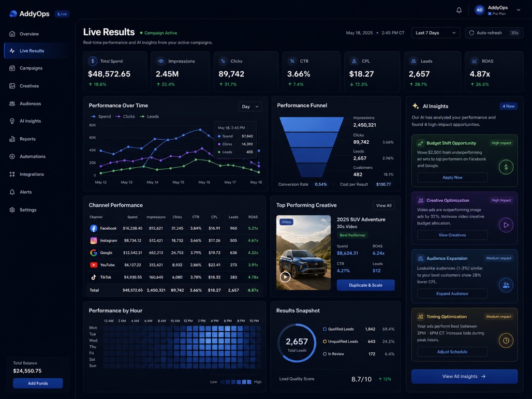Click the person icon on CPL card
Image resolution: width=532 pixels, height=399 pixels.
coord(354,61)
